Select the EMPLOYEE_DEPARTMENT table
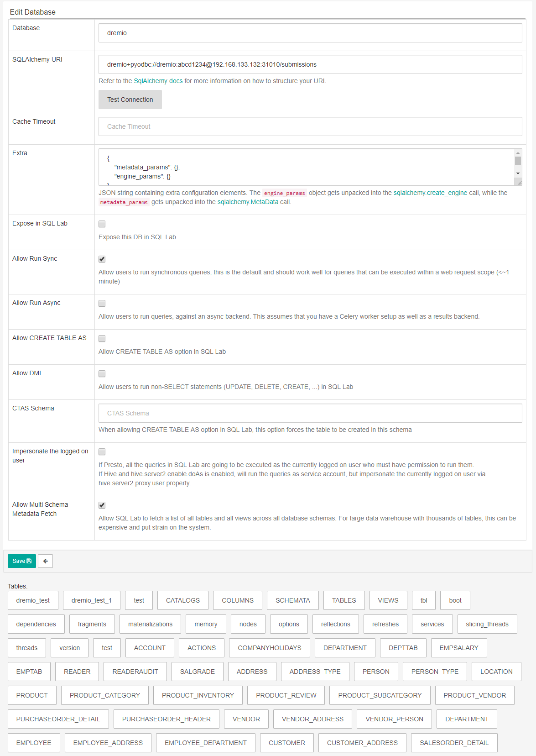536x756 pixels. (206, 743)
